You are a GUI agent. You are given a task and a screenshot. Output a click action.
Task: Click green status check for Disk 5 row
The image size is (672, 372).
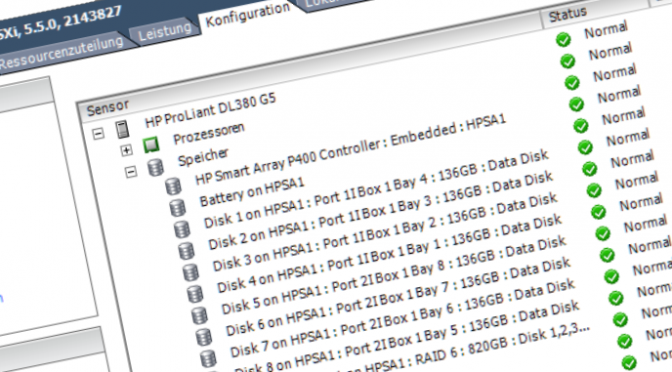tap(603, 234)
